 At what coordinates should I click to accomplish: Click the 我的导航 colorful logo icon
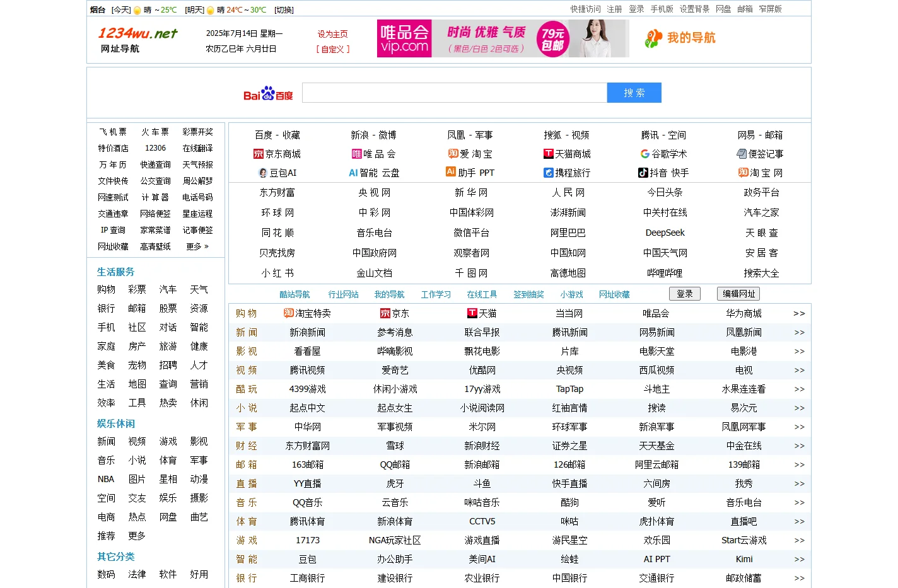tap(653, 38)
